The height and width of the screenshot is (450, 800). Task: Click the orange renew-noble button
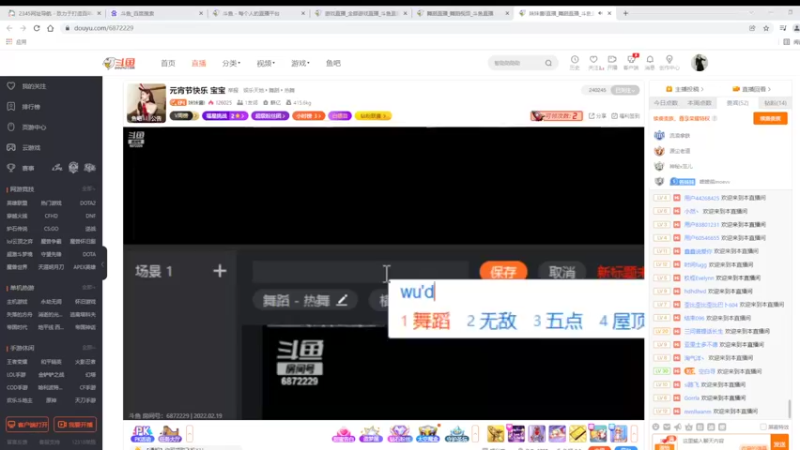pyautogui.click(x=770, y=118)
